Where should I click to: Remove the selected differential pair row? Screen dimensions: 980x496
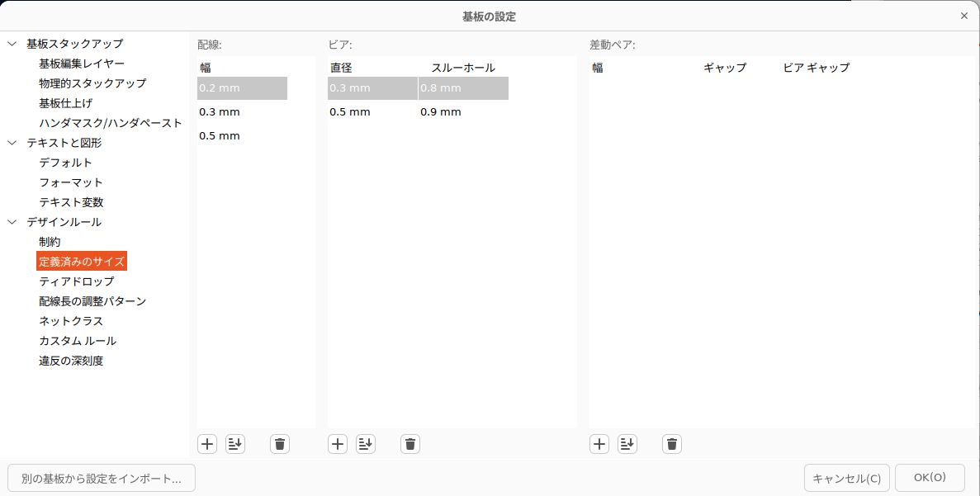point(672,444)
